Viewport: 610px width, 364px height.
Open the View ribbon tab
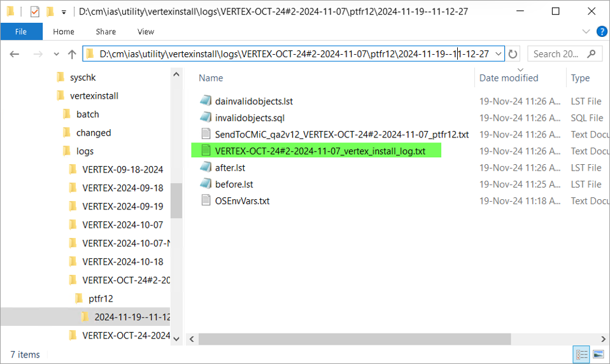click(x=146, y=32)
